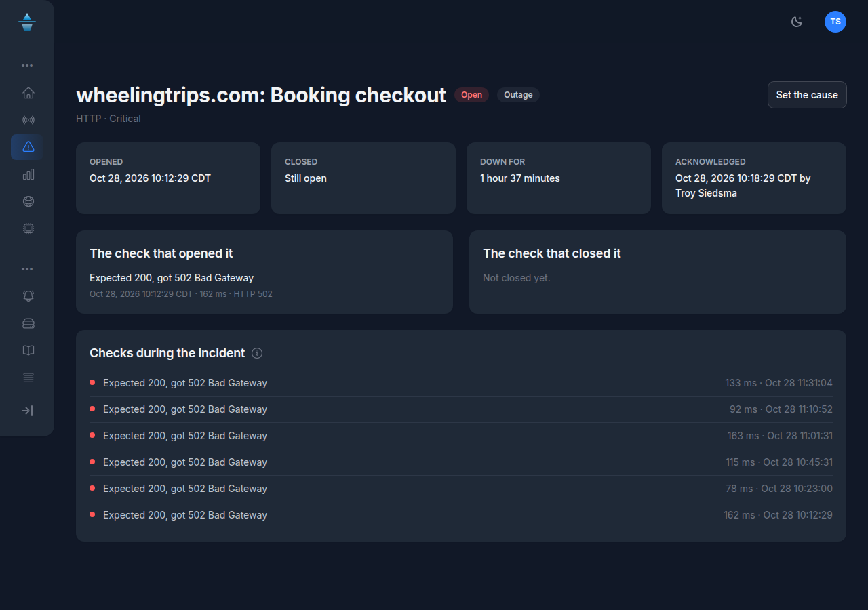Select the check at Oct 28 11:10:52
This screenshot has width=868, height=610.
461,409
